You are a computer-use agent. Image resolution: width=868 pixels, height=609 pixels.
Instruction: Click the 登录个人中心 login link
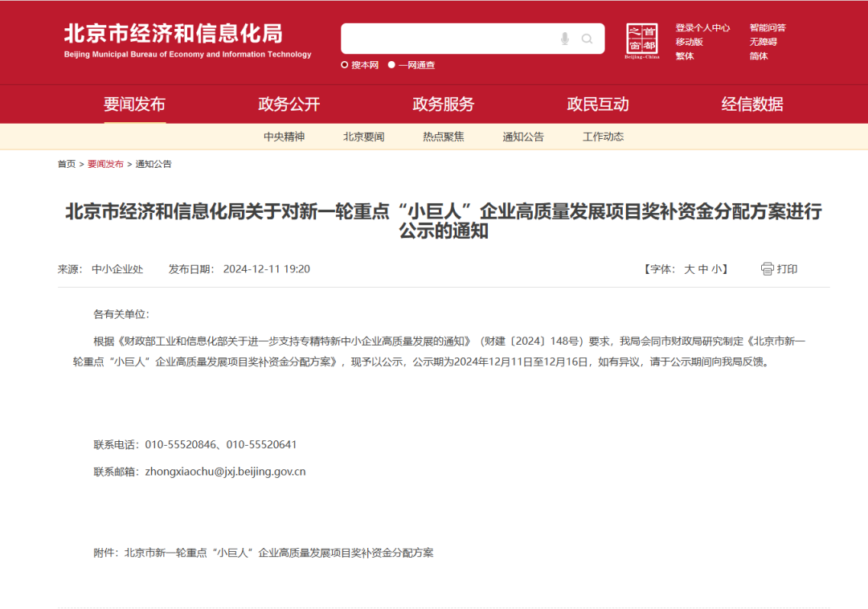[x=702, y=27]
